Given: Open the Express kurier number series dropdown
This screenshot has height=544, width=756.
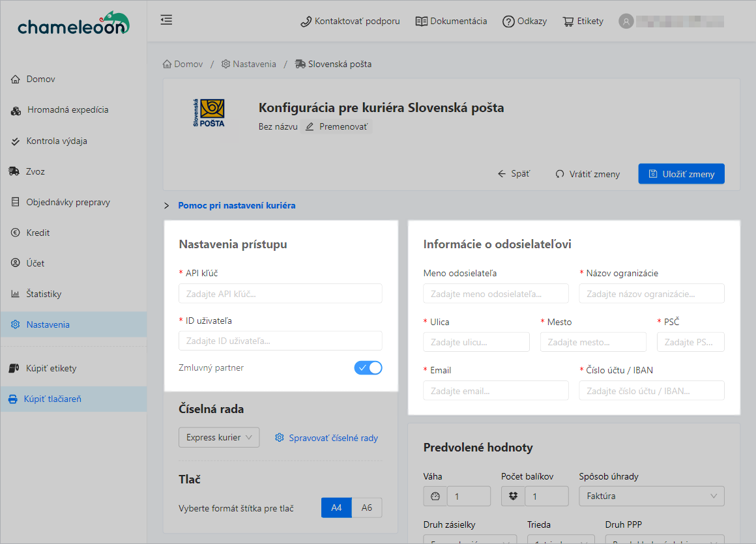Looking at the screenshot, I should tap(219, 438).
